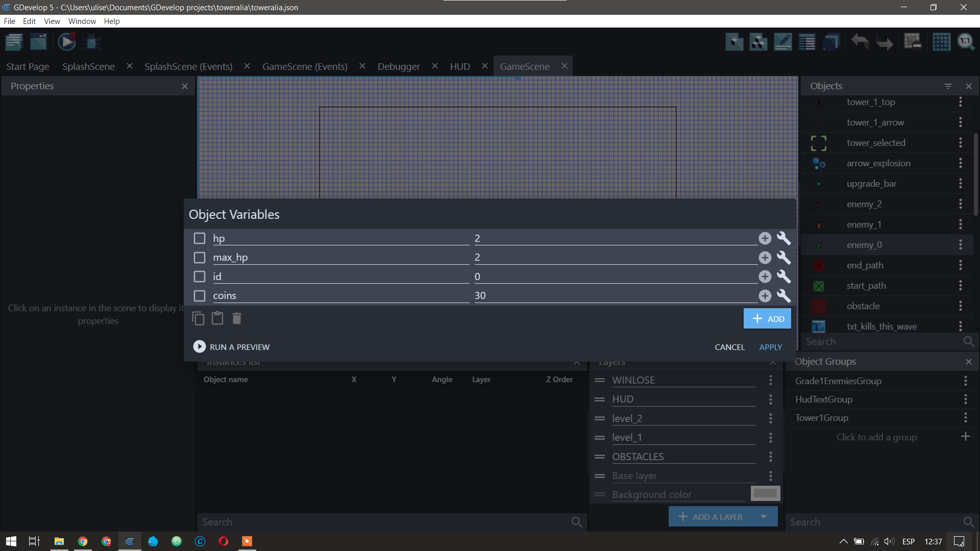Click the ADD variable button
The height and width of the screenshot is (551, 980).
pos(767,318)
